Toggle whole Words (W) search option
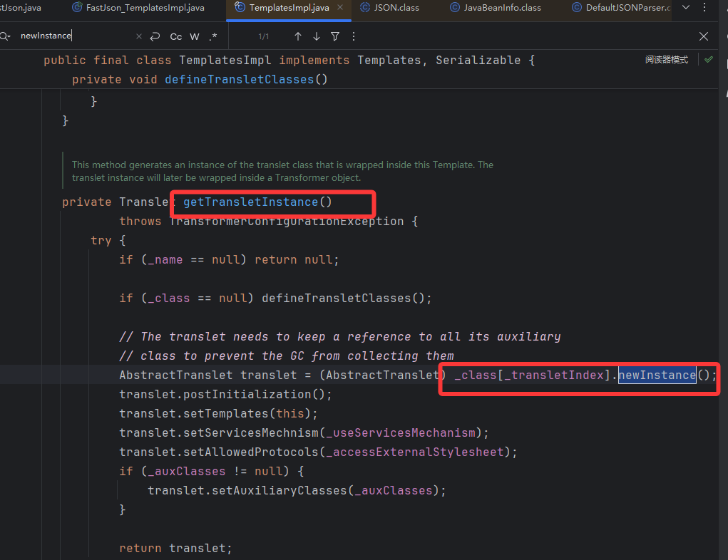This screenshot has width=728, height=560. click(x=195, y=36)
